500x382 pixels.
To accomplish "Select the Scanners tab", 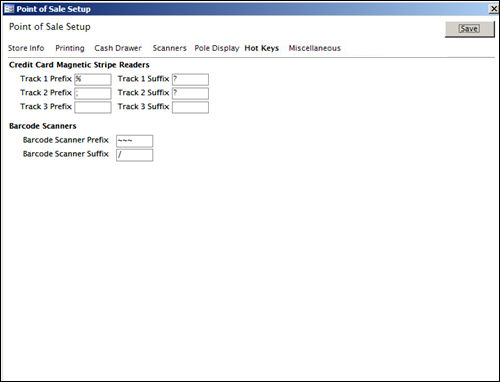I will pos(169,48).
